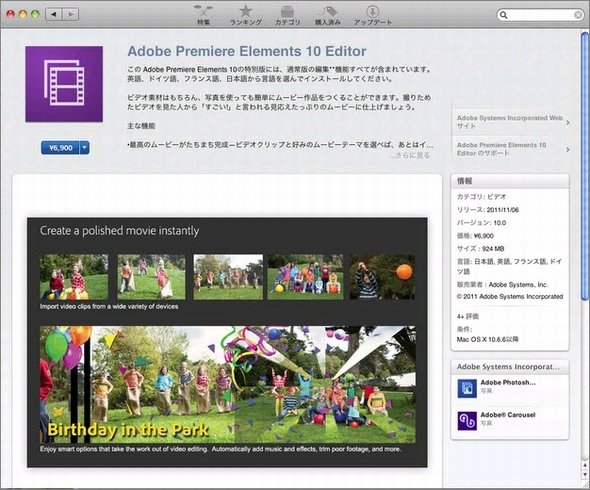Click the カテゴリ: ビデオ info row

pos(481,197)
